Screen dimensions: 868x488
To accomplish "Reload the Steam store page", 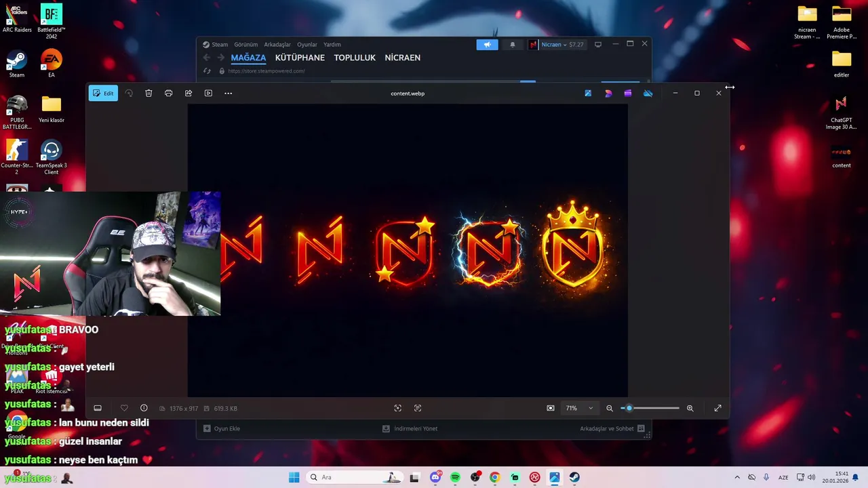I will tap(207, 71).
